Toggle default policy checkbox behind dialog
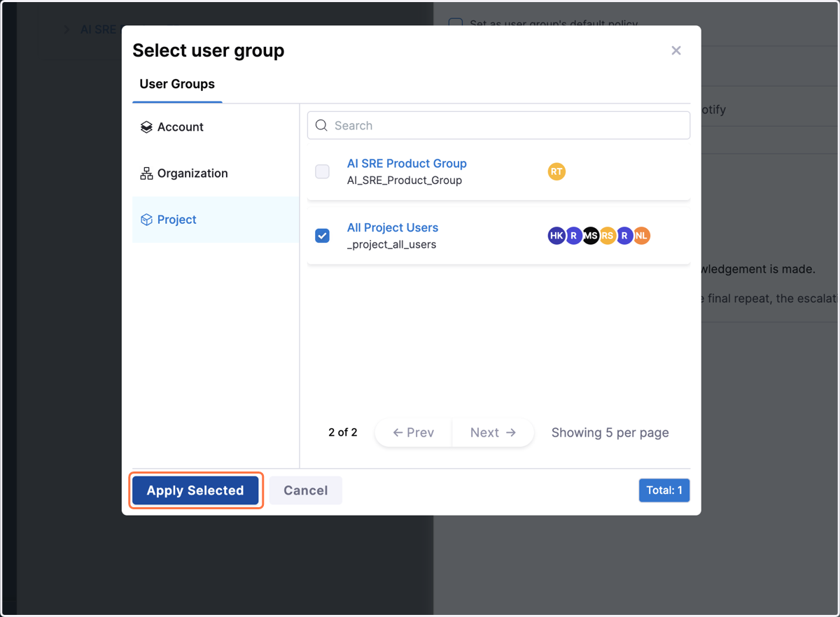 coord(456,24)
